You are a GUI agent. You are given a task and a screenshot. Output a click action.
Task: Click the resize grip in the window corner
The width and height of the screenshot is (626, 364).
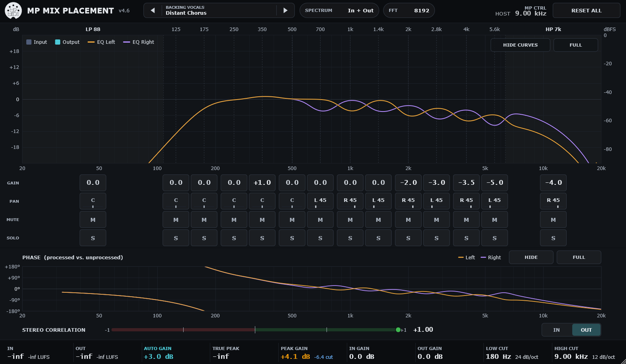pyautogui.click(x=623, y=361)
